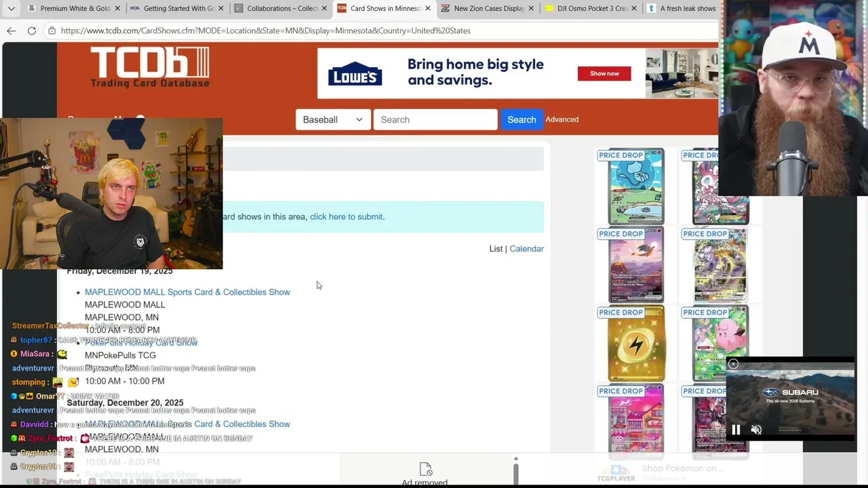The width and height of the screenshot is (868, 488).
Task: Focus the tcdb.com URL address bar
Action: [x=265, y=30]
